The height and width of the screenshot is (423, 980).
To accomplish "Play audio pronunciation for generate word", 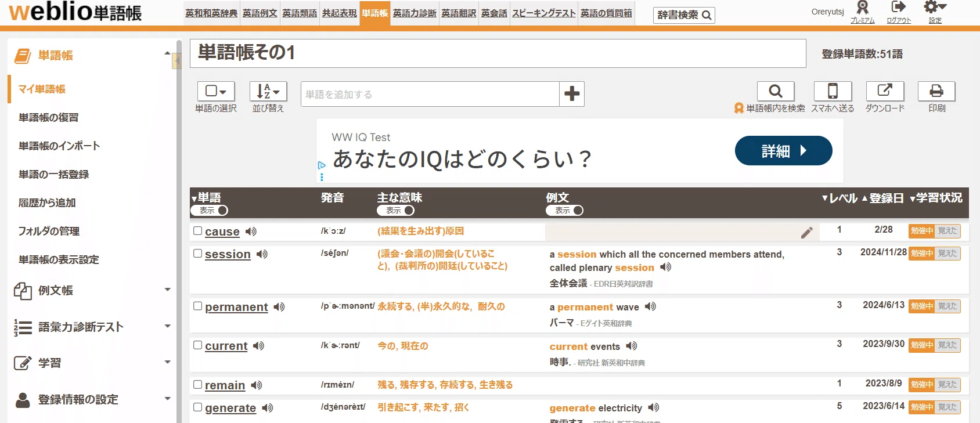I will tap(267, 408).
